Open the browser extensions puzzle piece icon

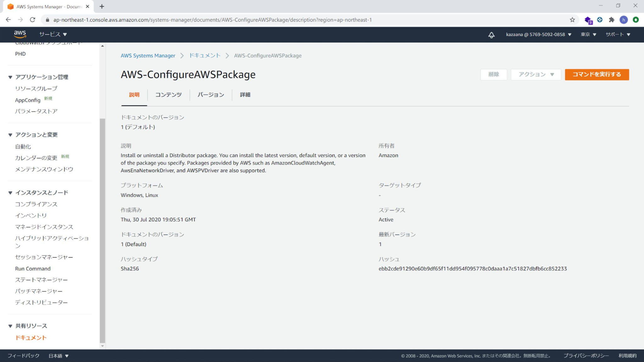(612, 20)
